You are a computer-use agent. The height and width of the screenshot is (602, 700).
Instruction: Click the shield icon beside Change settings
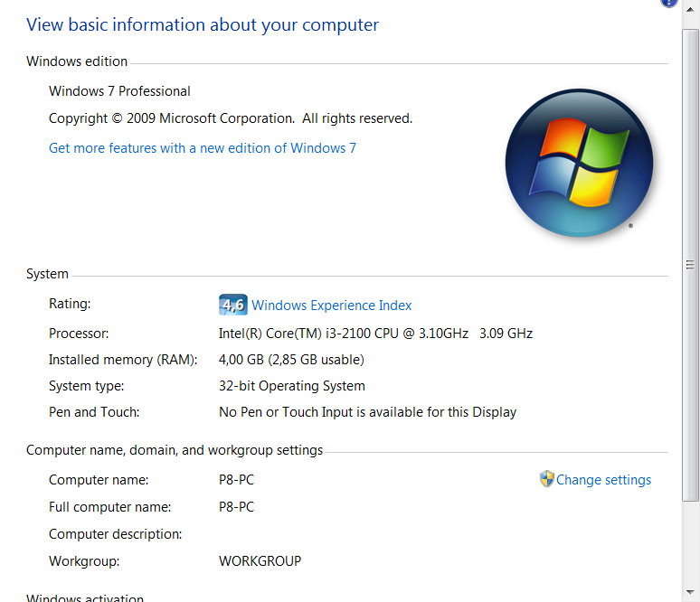coord(546,479)
